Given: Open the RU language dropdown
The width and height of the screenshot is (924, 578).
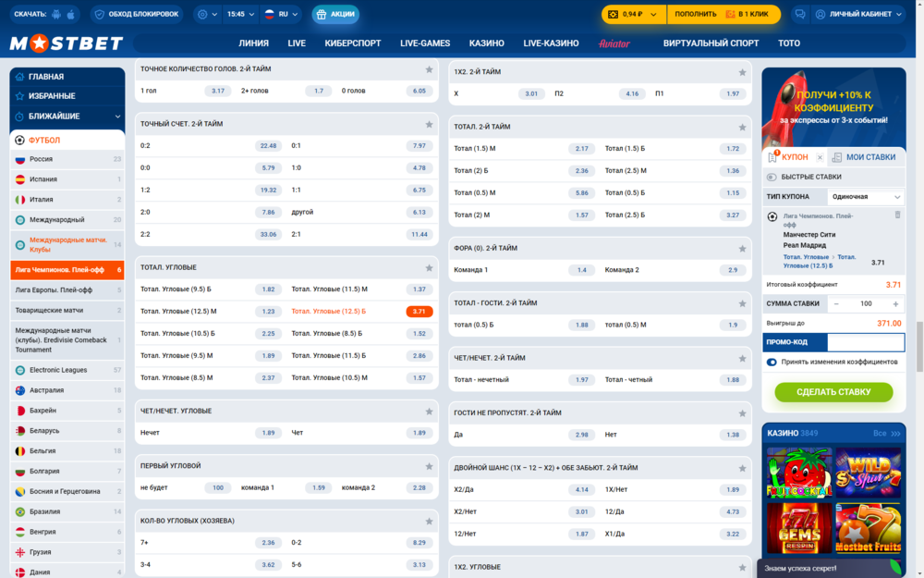Looking at the screenshot, I should point(281,14).
